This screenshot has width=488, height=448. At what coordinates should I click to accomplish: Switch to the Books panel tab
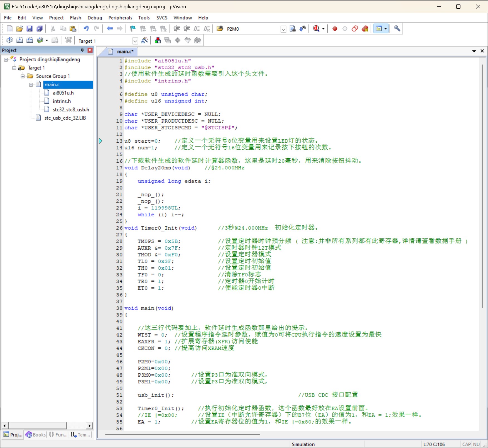click(x=36, y=435)
